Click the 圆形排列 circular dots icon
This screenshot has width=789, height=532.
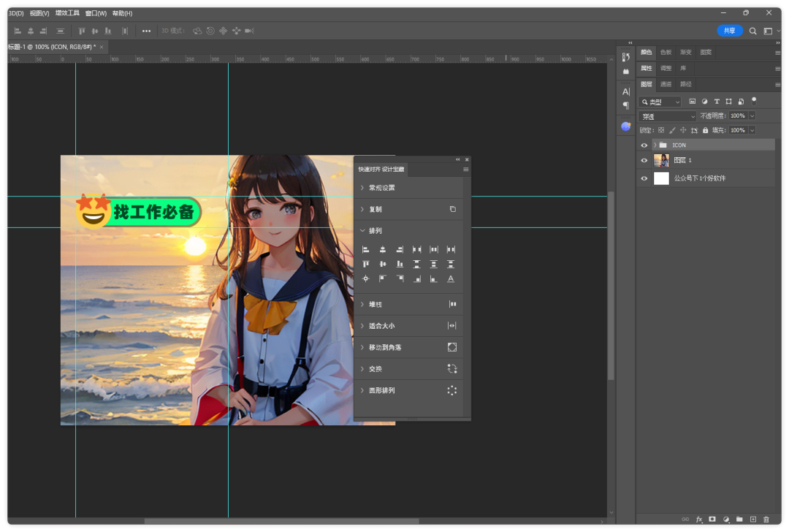coord(452,390)
